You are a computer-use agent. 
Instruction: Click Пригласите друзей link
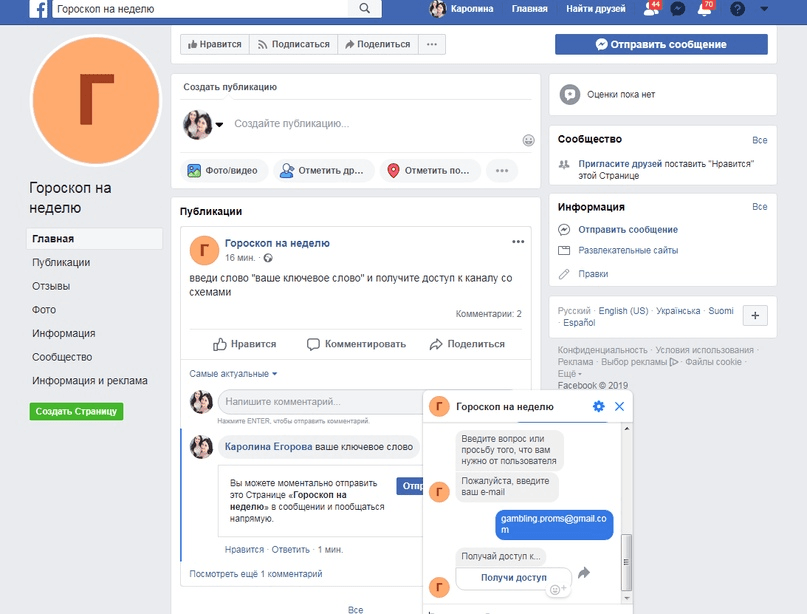(620, 164)
